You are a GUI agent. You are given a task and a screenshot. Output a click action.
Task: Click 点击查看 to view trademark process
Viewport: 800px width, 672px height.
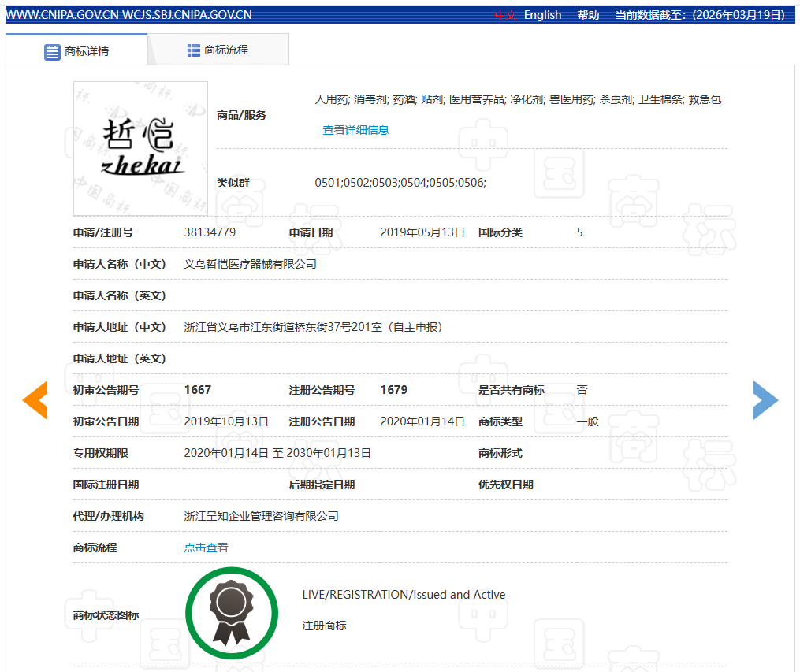click(x=206, y=547)
